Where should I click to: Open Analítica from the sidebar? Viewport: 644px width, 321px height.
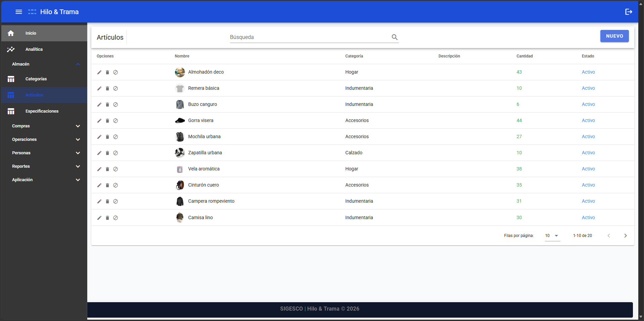coord(44,49)
